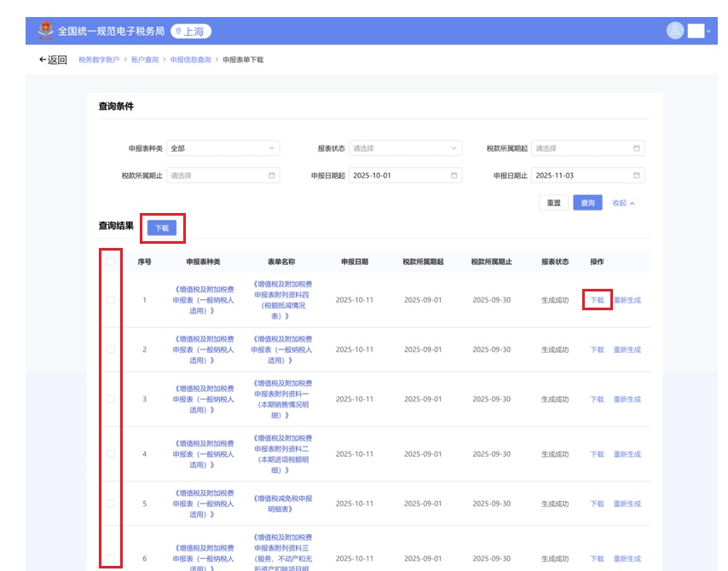Go to 税务数字账户 breadcrumb

click(x=99, y=60)
